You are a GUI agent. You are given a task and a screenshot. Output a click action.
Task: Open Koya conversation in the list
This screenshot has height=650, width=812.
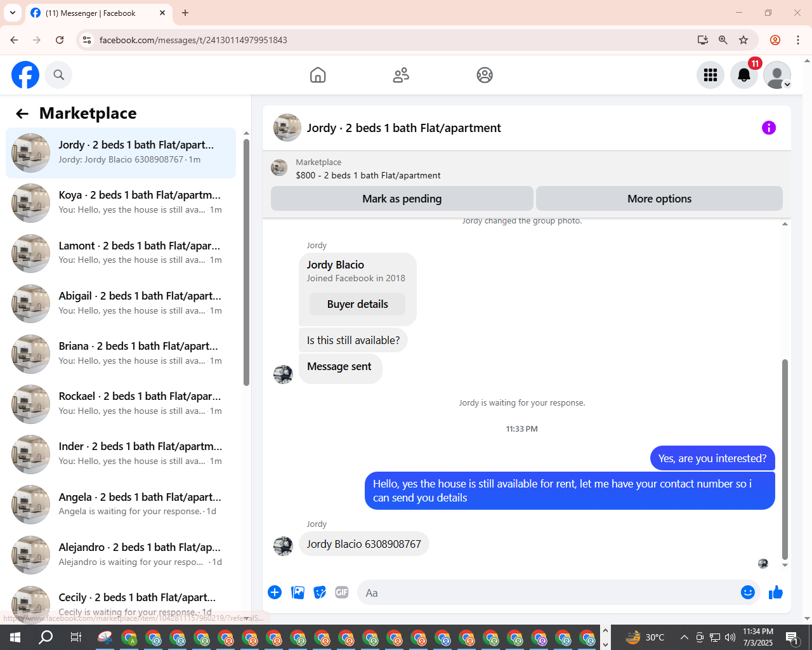pyautogui.click(x=121, y=203)
